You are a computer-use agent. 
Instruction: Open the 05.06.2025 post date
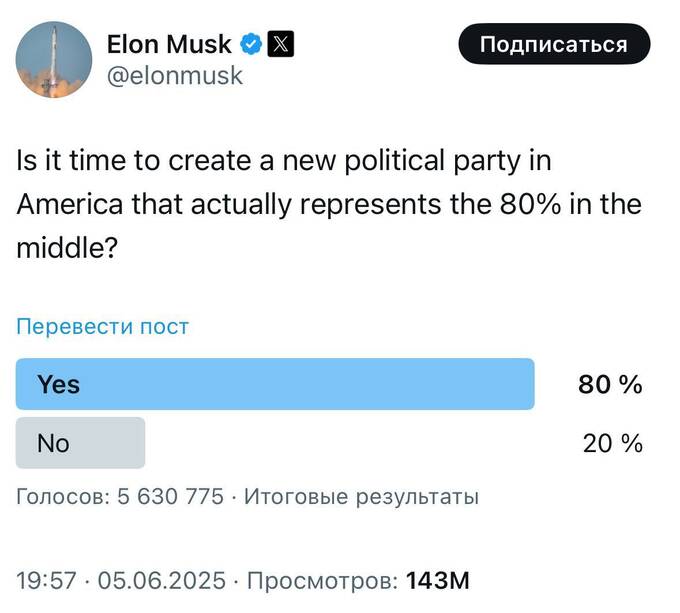[x=162, y=580]
